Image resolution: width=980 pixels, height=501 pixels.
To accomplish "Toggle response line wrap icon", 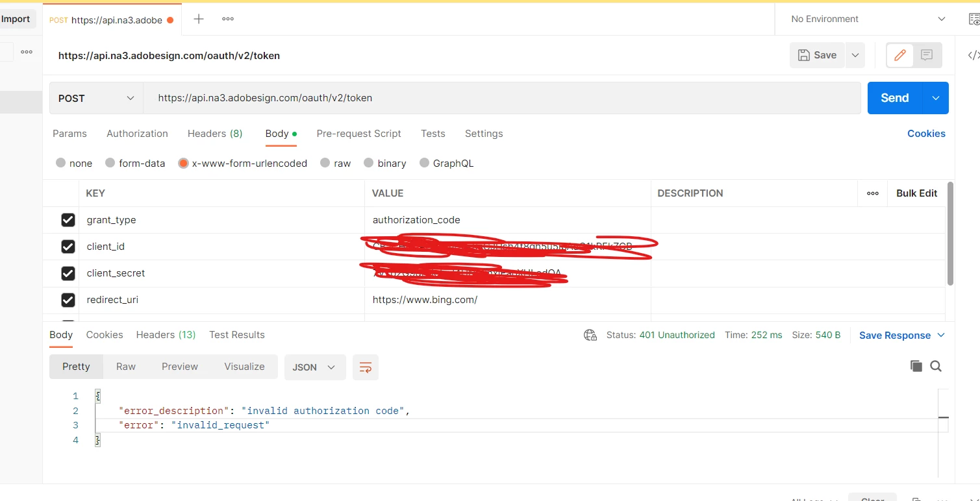I will [366, 367].
